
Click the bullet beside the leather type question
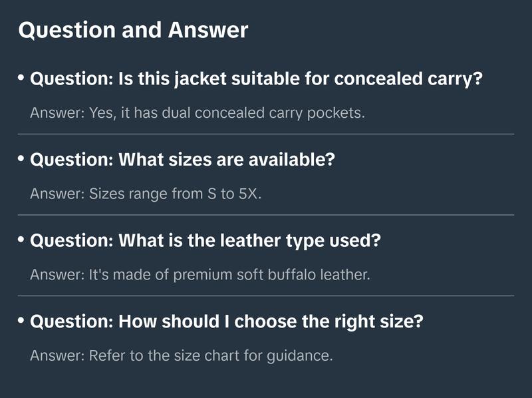22,240
